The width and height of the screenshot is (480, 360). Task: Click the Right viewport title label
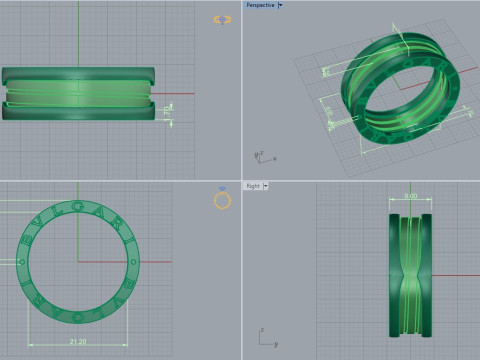click(x=253, y=186)
